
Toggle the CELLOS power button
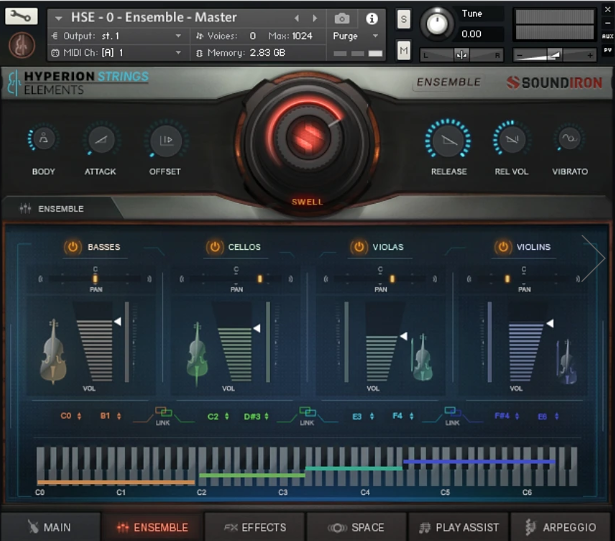[214, 247]
